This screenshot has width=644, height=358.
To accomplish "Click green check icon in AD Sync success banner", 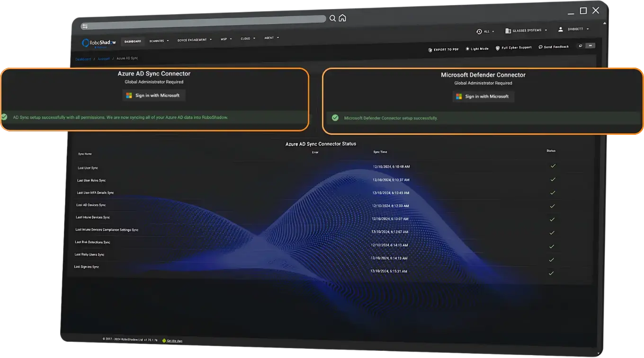I will pyautogui.click(x=4, y=116).
